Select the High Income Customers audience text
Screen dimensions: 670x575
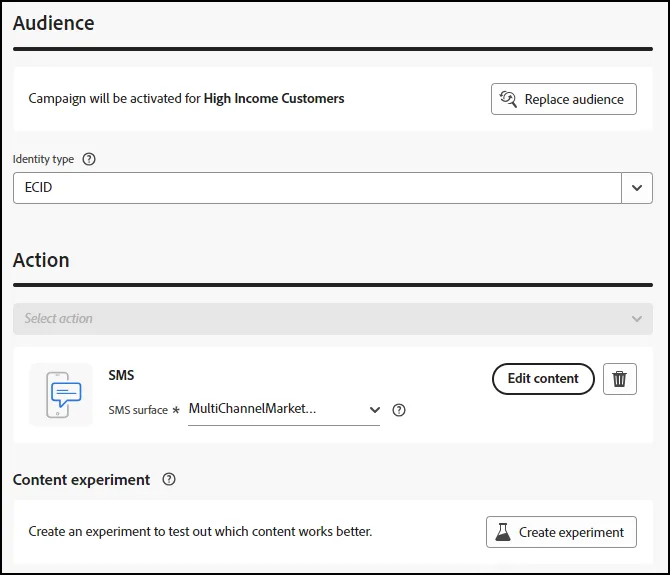pyautogui.click(x=274, y=99)
